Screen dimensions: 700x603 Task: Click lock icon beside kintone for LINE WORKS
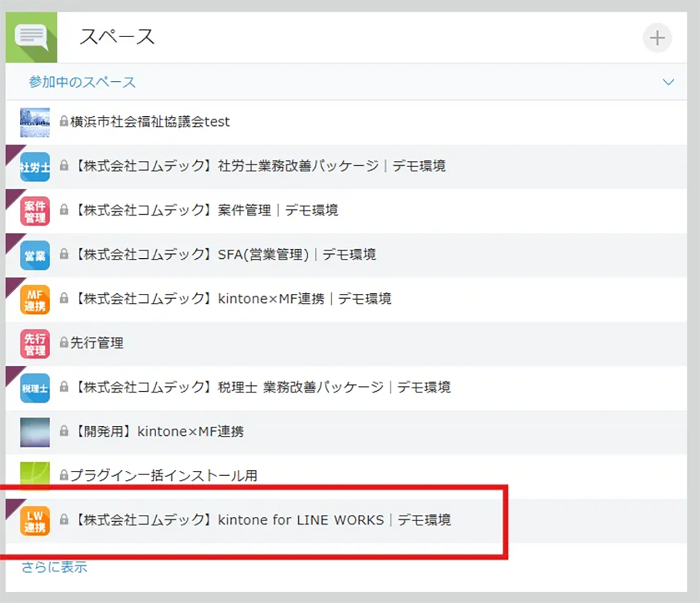[64, 519]
